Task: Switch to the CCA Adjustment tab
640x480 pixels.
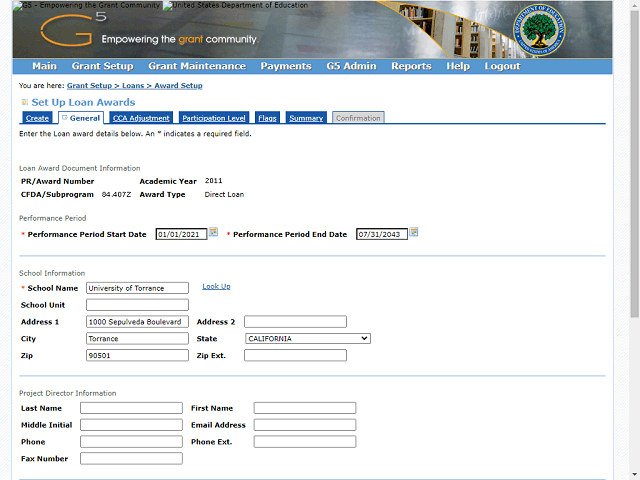Action: (x=141, y=118)
